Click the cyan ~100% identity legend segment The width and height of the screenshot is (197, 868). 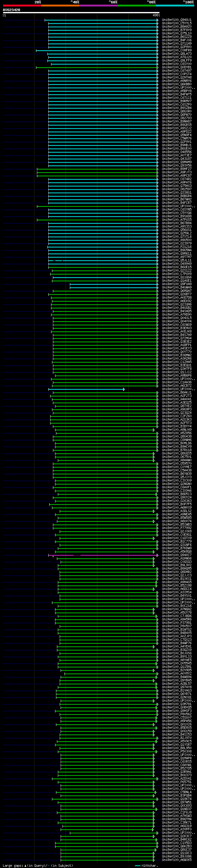coord(175,6)
